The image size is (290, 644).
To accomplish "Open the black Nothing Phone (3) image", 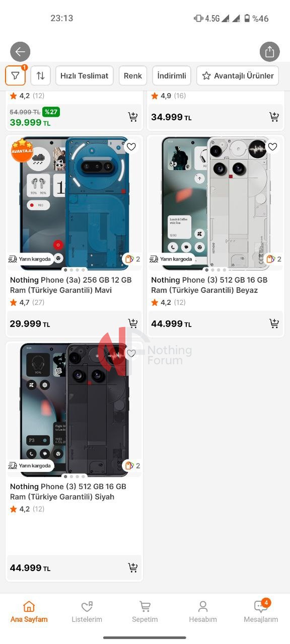I will (x=74, y=408).
